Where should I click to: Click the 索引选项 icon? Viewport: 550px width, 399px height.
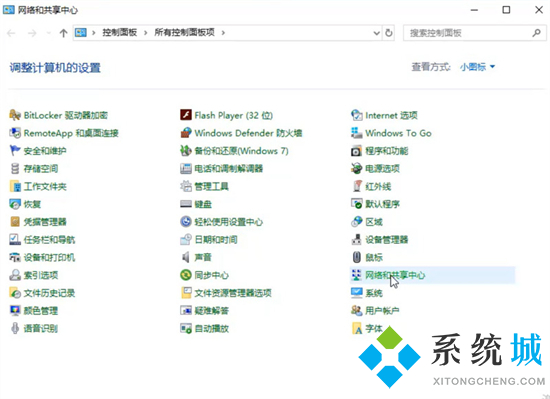[15, 275]
